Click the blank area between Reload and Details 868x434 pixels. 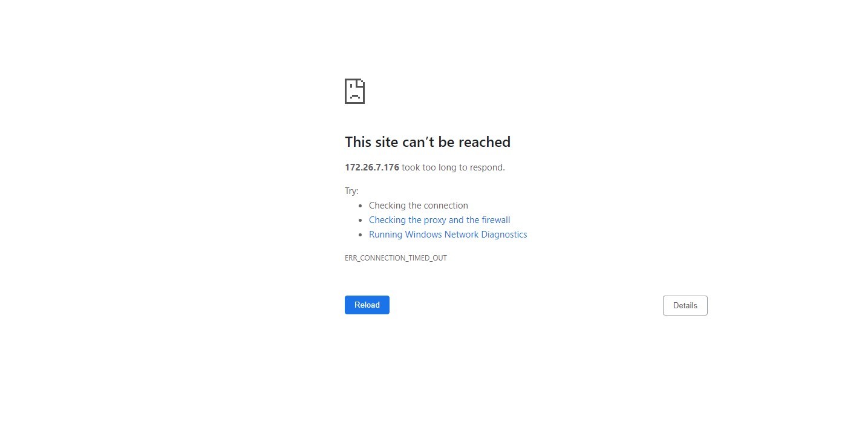[x=526, y=305]
